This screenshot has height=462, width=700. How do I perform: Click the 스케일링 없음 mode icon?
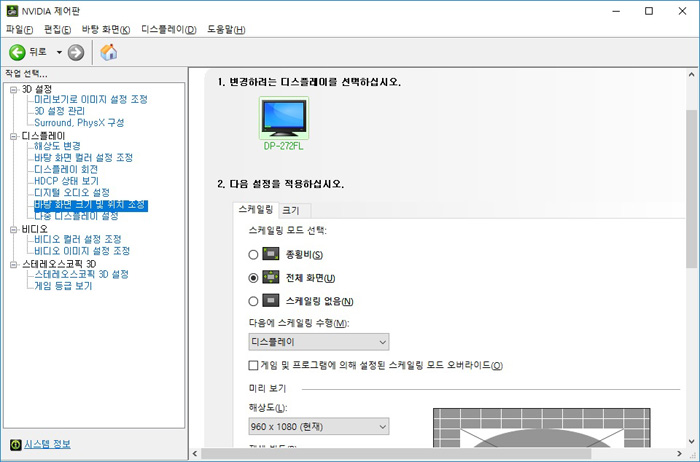[271, 300]
